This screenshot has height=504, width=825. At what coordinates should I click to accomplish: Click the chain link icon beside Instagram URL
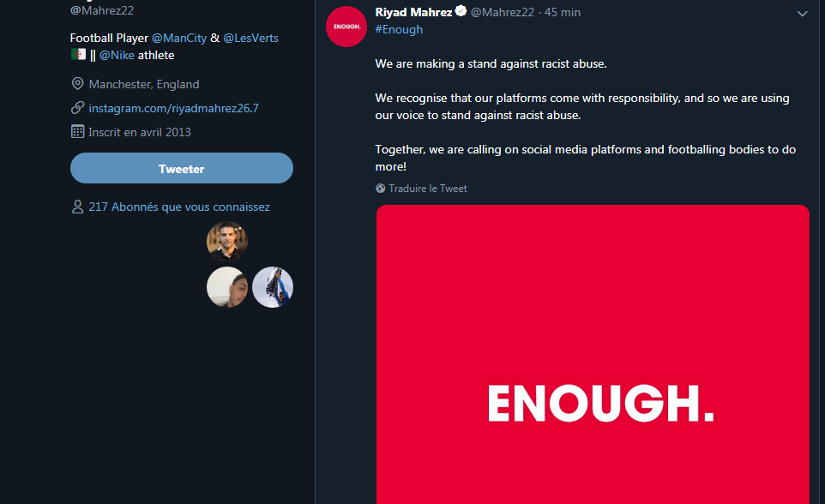(78, 108)
